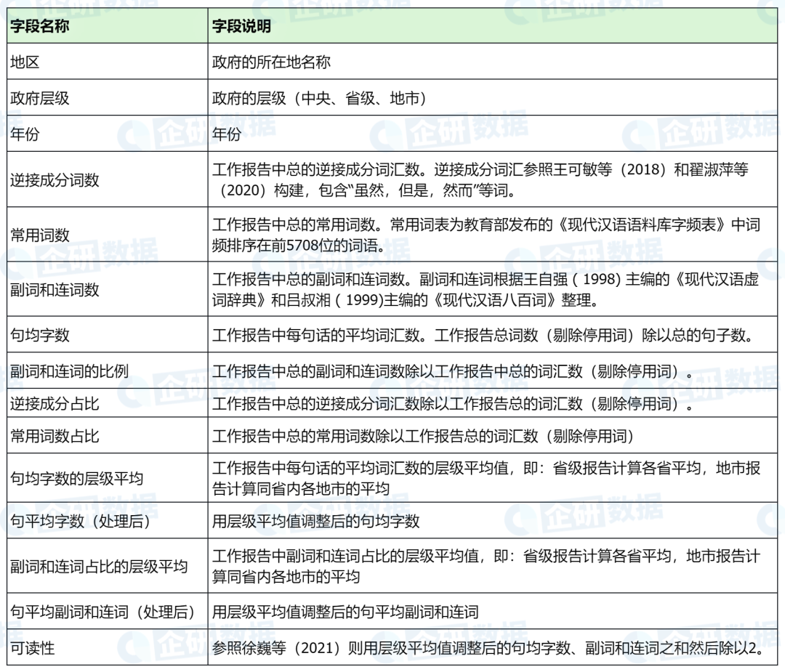Click description 副词和连词占比的层级平均值
This screenshot has height=672, width=785.
tap(493, 566)
